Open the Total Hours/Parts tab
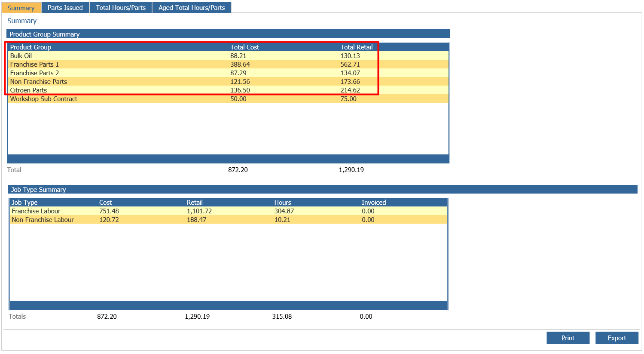The height and width of the screenshot is (354, 644). (121, 7)
